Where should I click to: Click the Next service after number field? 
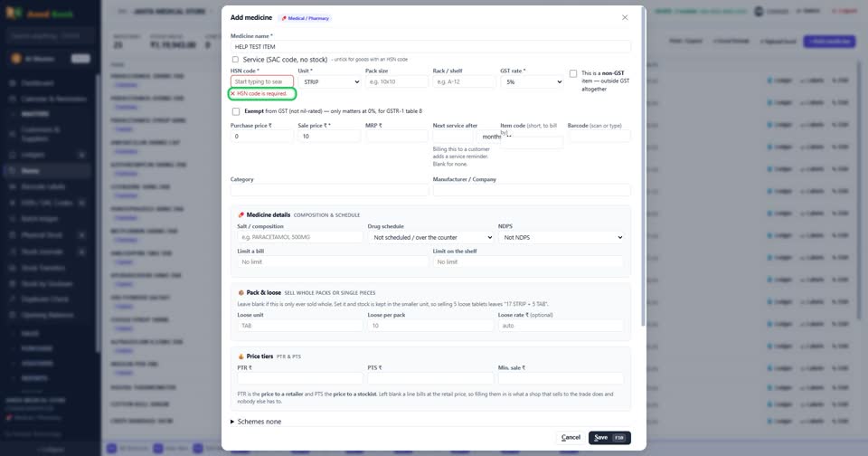coord(453,137)
